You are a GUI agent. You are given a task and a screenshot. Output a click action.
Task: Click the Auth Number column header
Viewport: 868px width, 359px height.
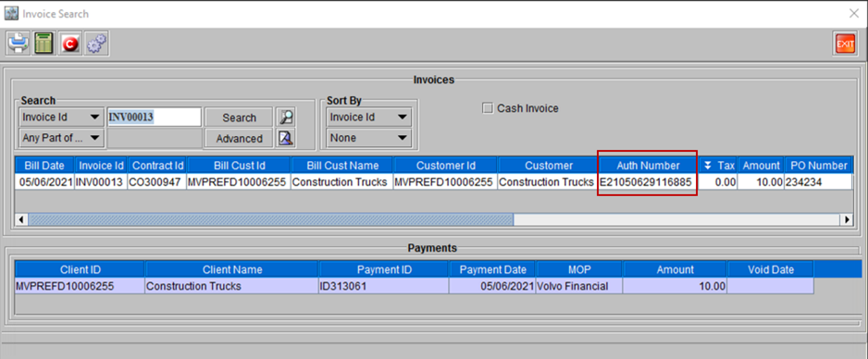[648, 166]
